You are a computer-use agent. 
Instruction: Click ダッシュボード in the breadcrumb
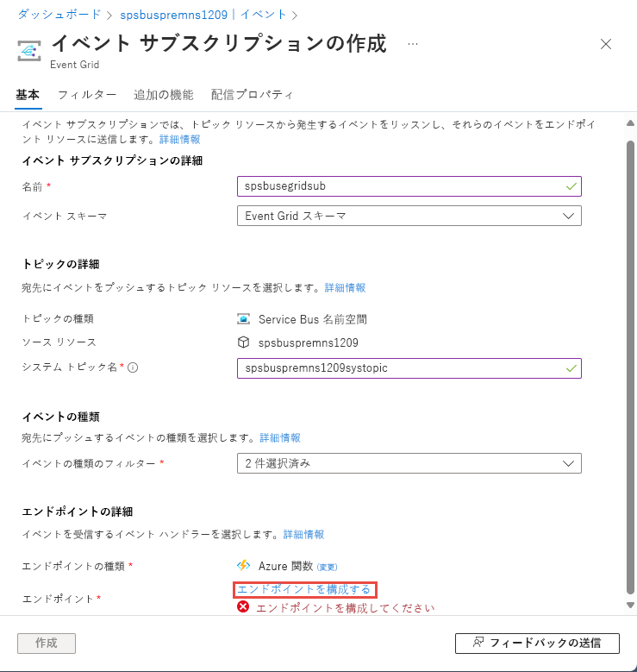pyautogui.click(x=59, y=15)
